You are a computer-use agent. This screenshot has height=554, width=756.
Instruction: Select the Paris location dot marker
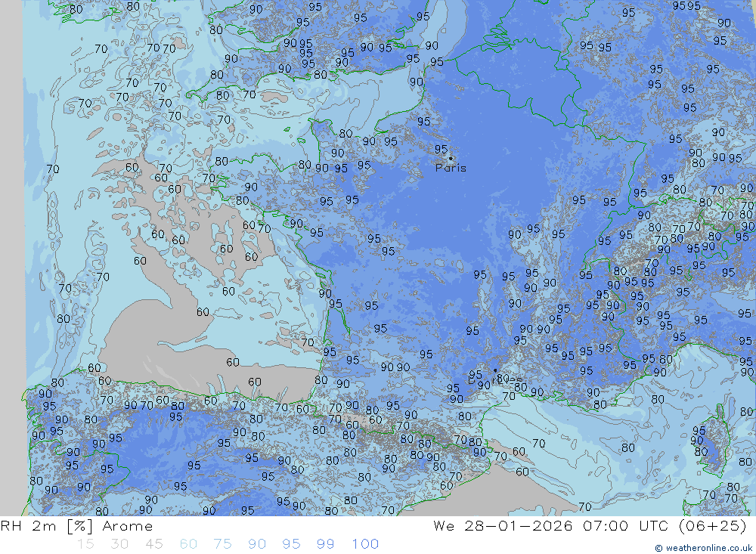click(451, 158)
